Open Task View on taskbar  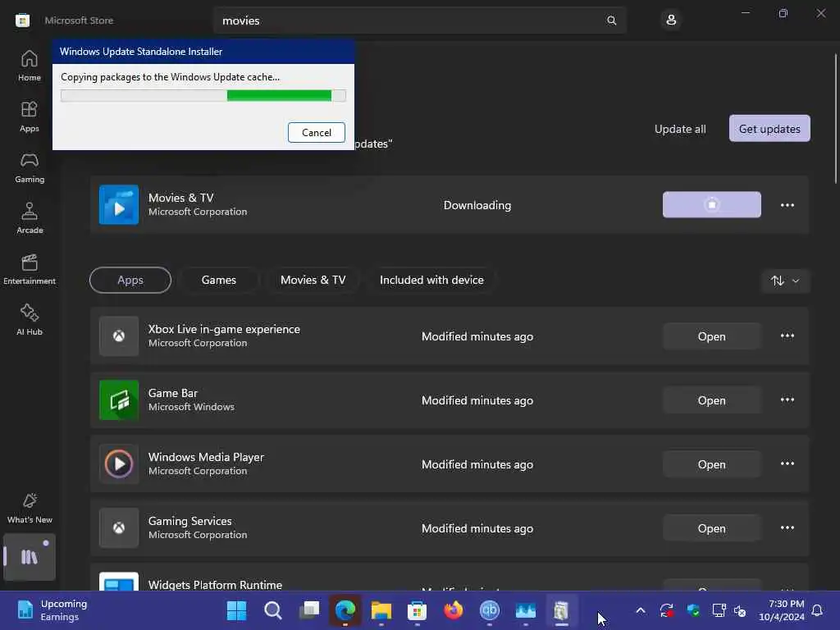[x=309, y=610]
